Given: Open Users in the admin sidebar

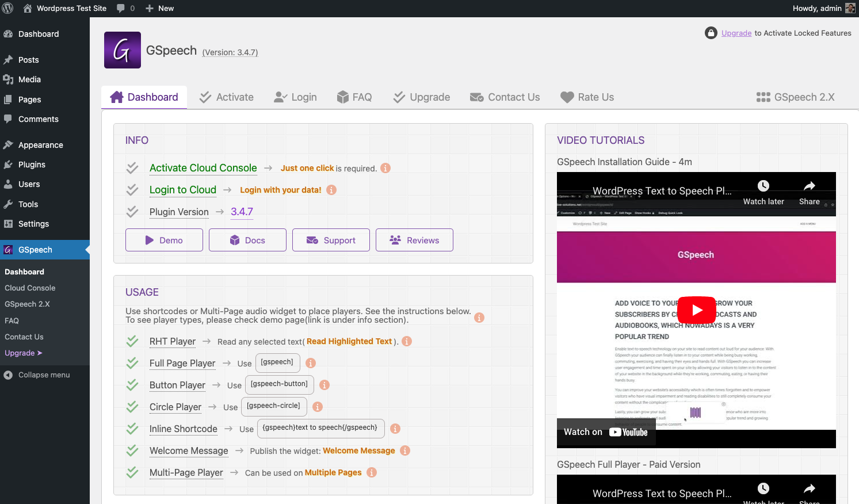Looking at the screenshot, I should tap(45, 184).
